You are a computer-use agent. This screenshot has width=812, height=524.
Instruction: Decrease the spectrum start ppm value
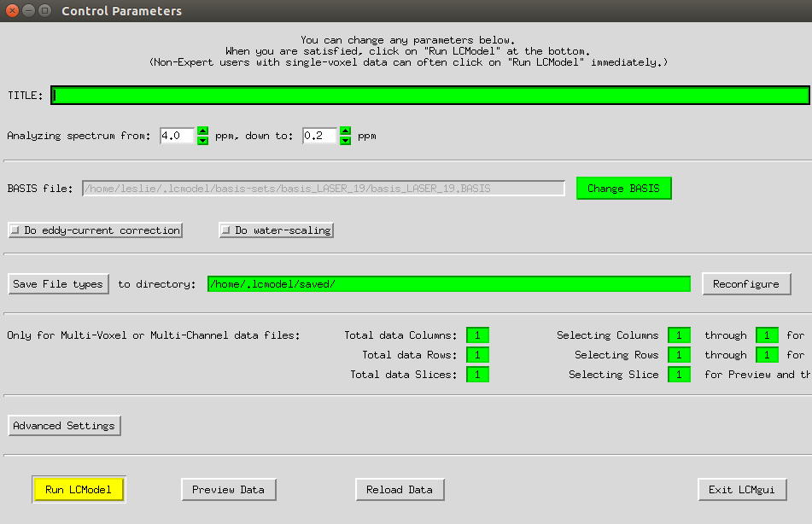203,141
